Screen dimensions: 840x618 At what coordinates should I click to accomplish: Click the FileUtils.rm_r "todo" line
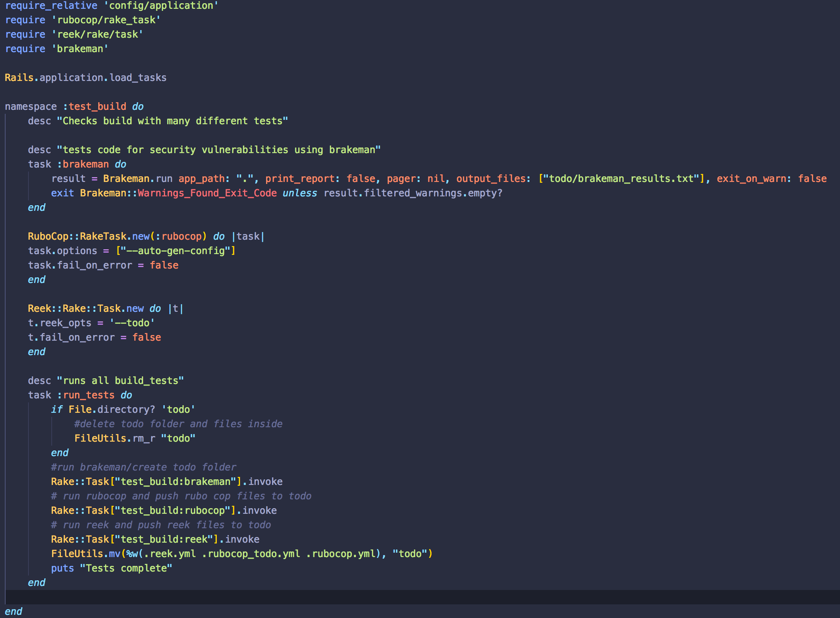(135, 438)
